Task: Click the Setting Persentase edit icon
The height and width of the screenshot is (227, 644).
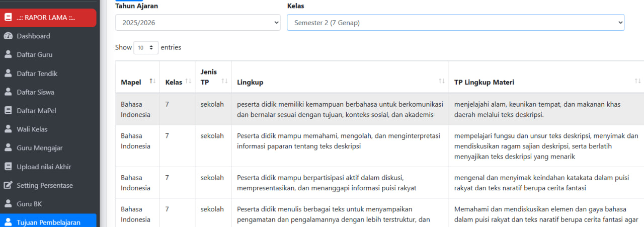Action: [x=8, y=185]
